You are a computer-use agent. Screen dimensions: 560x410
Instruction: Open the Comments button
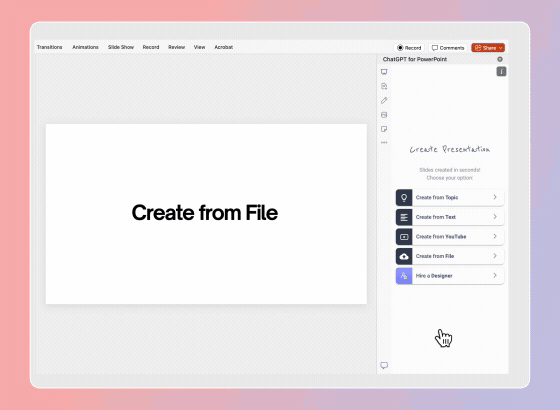[x=448, y=48]
